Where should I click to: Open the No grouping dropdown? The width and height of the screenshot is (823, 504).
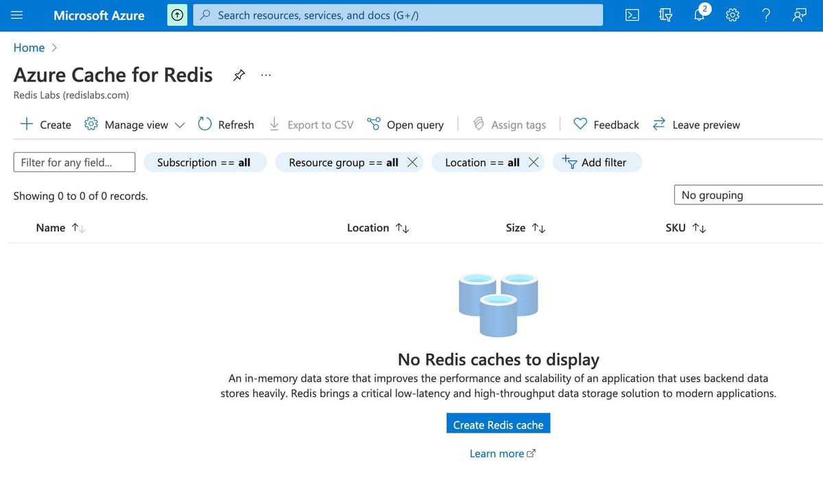(x=748, y=195)
